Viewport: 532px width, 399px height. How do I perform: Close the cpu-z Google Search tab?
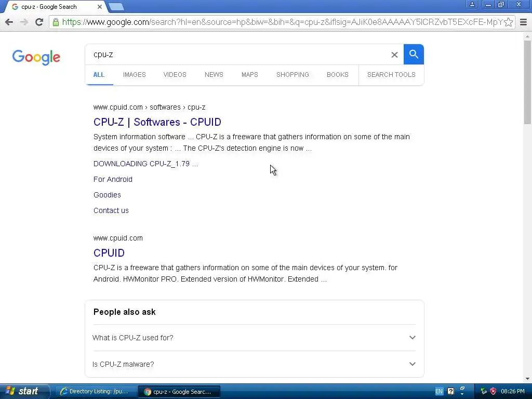99,7
